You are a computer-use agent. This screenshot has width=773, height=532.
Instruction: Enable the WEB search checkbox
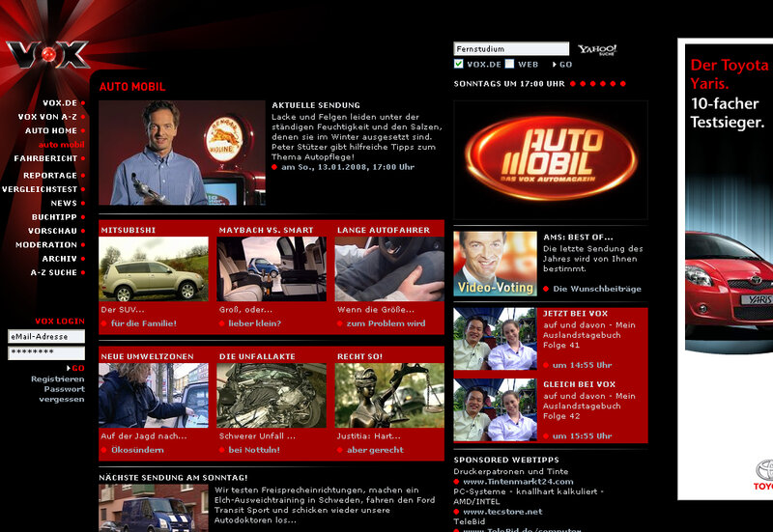pyautogui.click(x=510, y=65)
